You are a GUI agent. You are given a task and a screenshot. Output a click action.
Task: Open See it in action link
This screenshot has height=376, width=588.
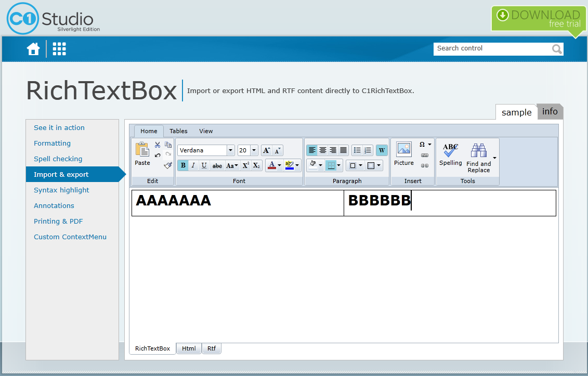point(59,127)
